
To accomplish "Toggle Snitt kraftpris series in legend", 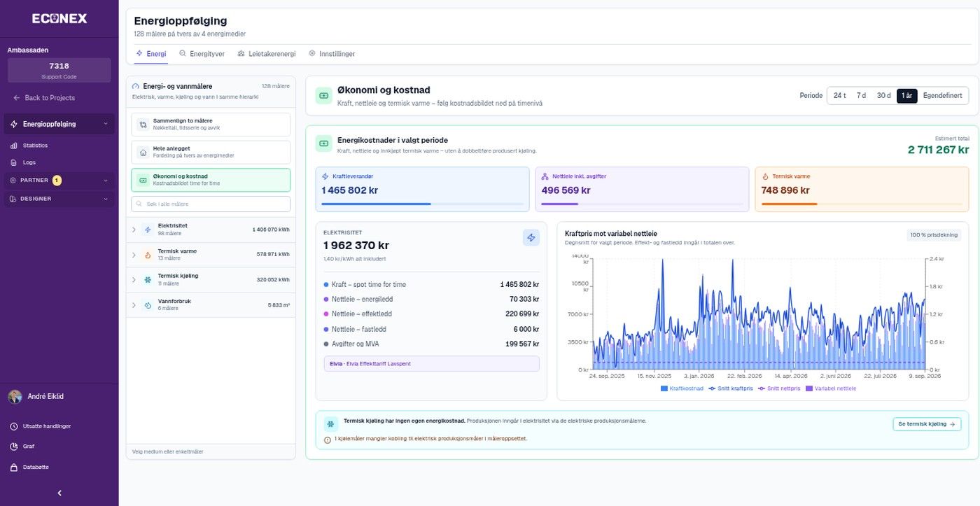I will 732,388.
